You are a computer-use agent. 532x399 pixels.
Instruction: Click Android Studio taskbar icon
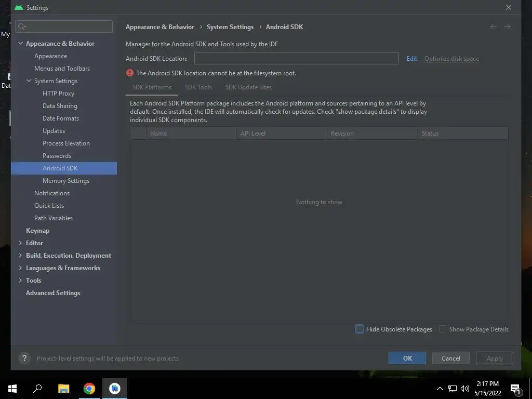(x=115, y=388)
